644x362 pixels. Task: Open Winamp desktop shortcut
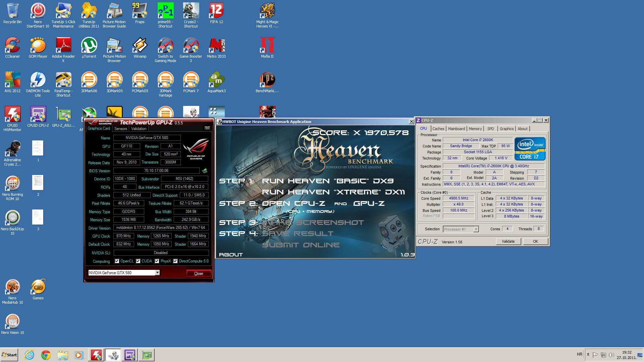[140, 48]
